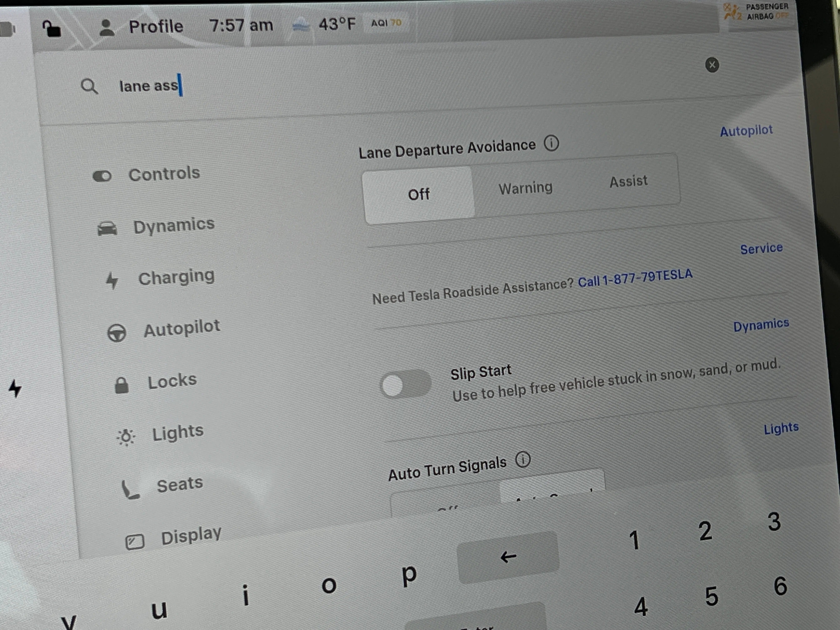
Task: Open Locks settings in sidebar
Action: tap(172, 381)
